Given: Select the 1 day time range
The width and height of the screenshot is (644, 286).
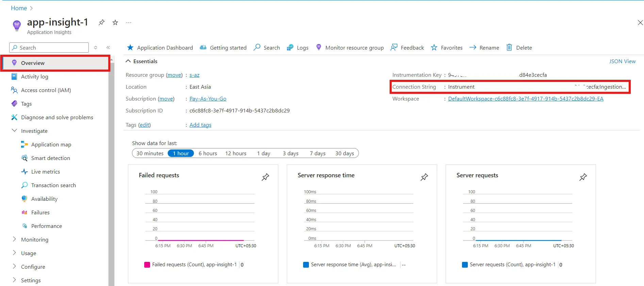Looking at the screenshot, I should pos(264,154).
